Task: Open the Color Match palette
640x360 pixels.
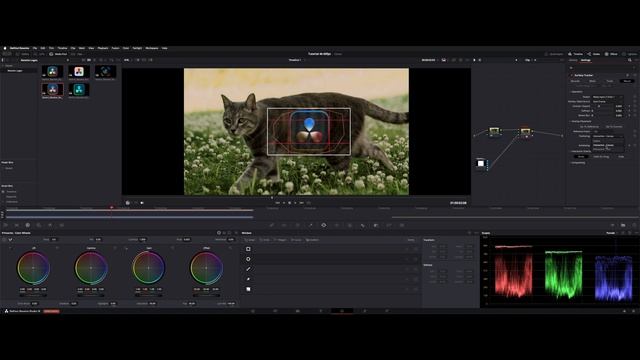Action: pyautogui.click(x=17, y=225)
